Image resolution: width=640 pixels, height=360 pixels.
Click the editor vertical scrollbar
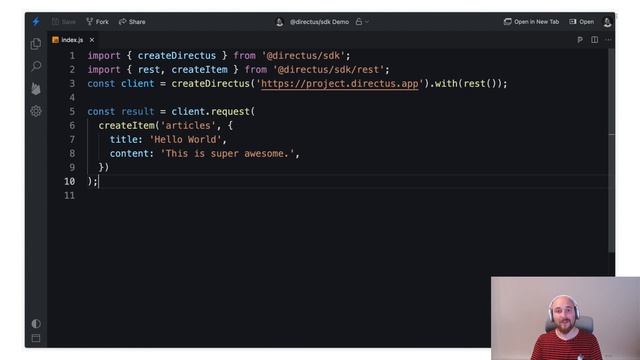(611, 151)
